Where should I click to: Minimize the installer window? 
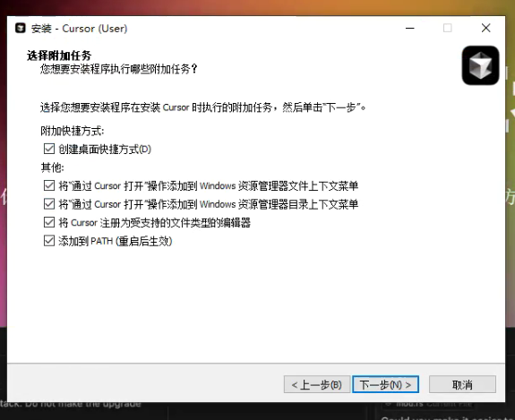409,28
